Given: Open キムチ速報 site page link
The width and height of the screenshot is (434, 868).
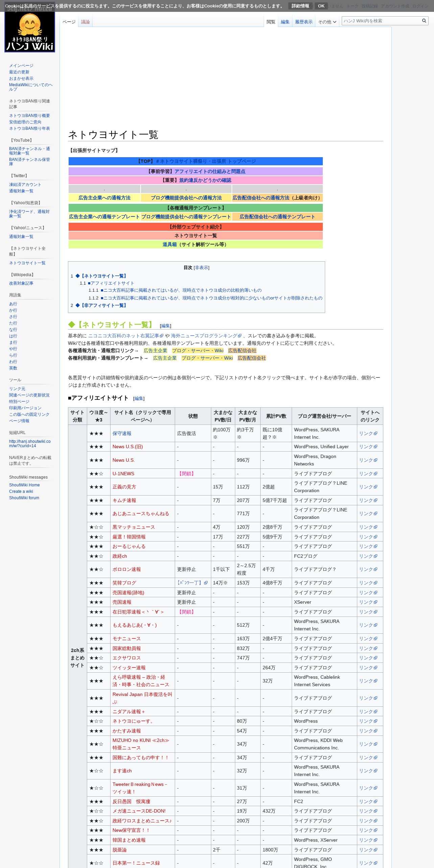Looking at the screenshot, I should click(x=124, y=501).
